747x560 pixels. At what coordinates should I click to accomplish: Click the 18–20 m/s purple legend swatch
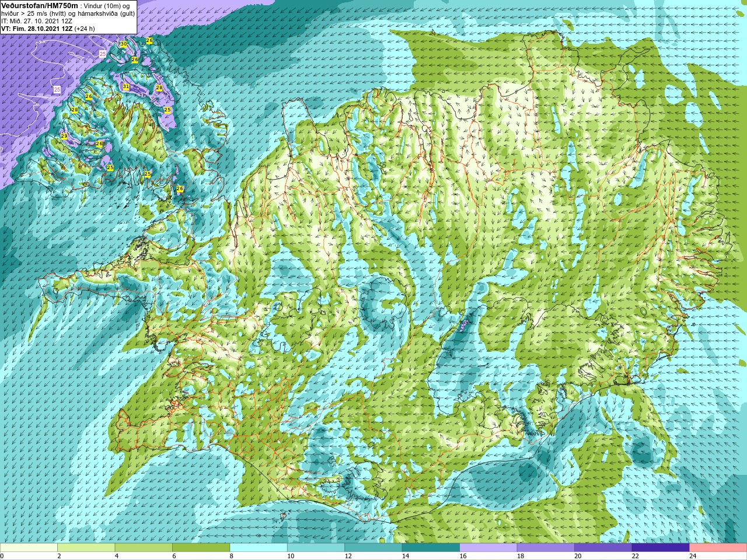(546, 548)
